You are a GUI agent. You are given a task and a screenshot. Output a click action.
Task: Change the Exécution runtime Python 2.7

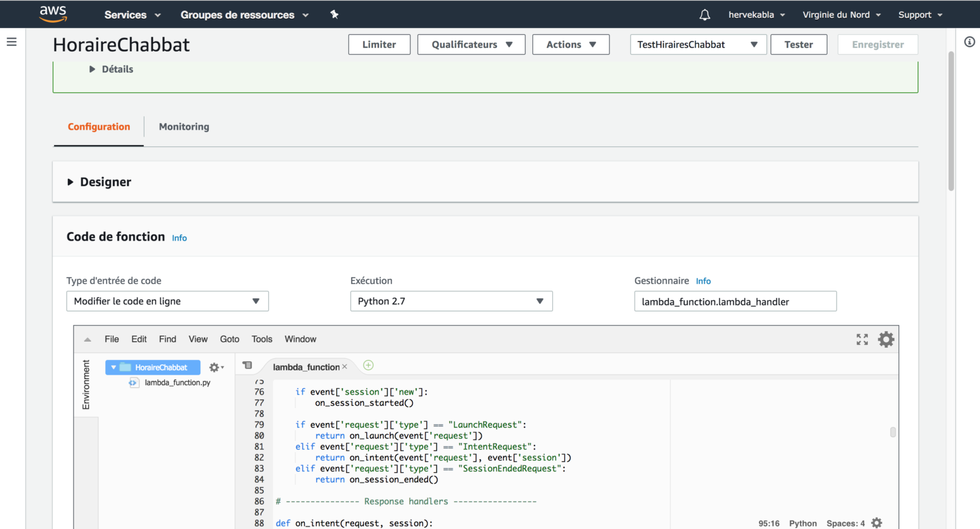[x=451, y=301]
